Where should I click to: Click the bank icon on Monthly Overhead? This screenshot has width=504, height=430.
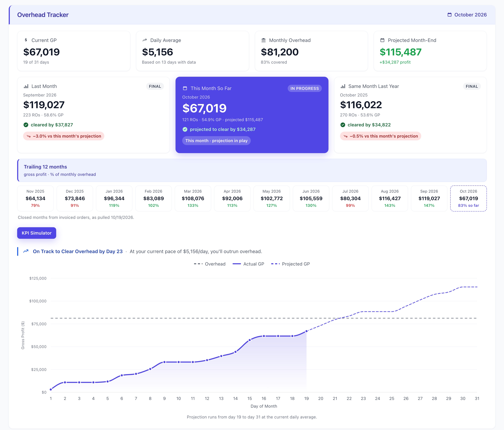point(263,40)
